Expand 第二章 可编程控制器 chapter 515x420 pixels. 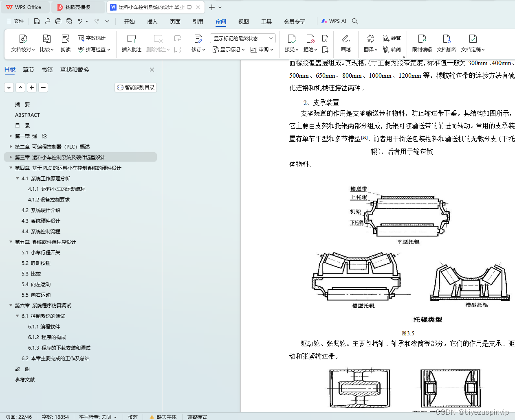point(11,147)
